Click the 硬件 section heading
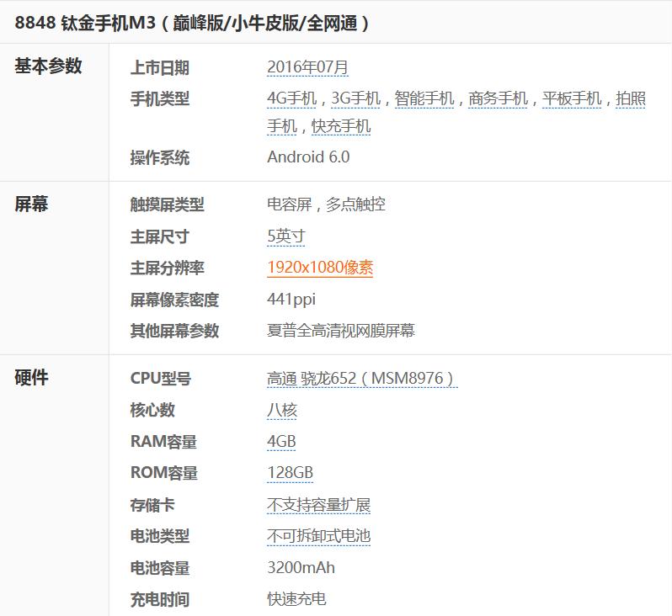 31,377
